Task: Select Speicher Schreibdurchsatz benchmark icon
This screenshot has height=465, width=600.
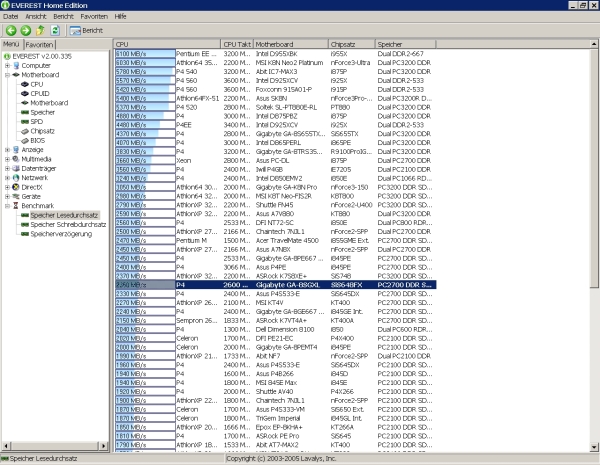Action: (x=25, y=225)
